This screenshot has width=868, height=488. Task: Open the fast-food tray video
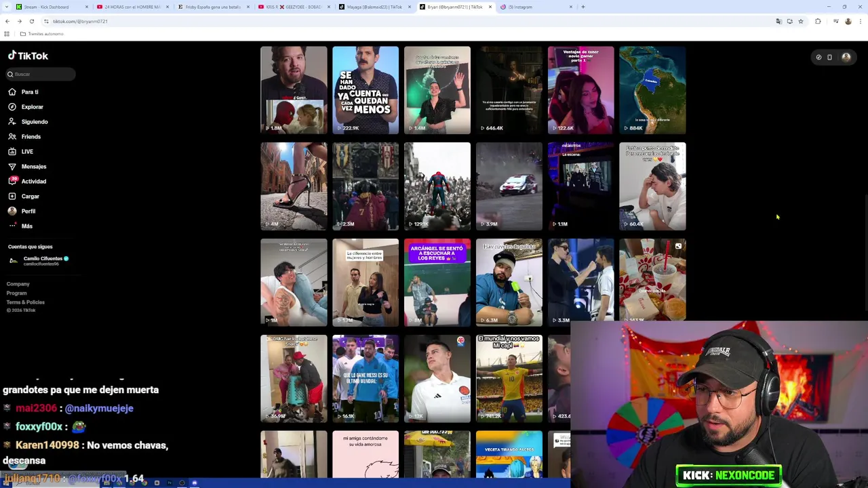[x=653, y=280]
